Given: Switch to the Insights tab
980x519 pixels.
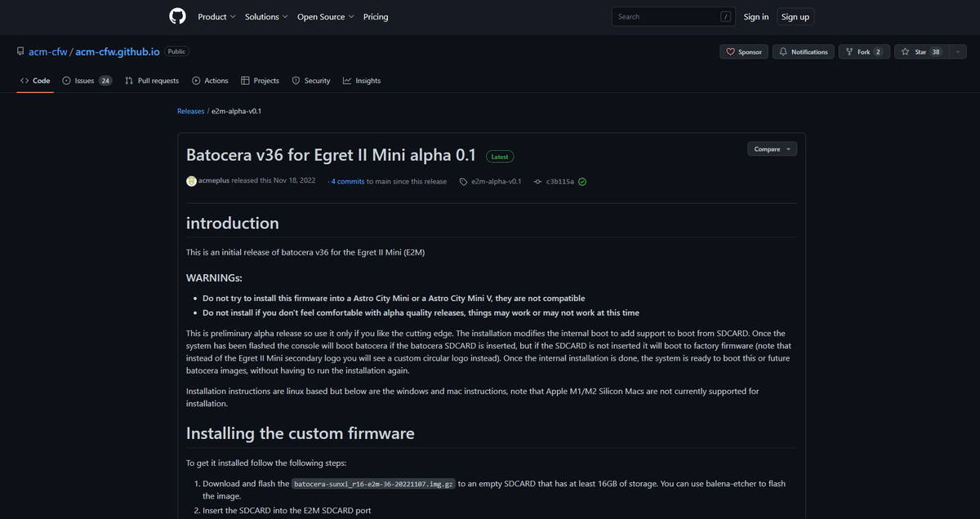Looking at the screenshot, I should pos(362,81).
